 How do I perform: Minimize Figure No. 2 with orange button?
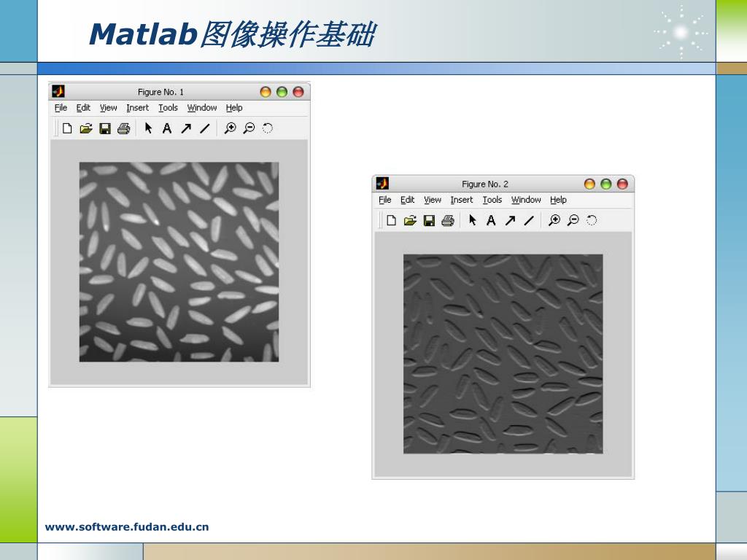click(589, 184)
